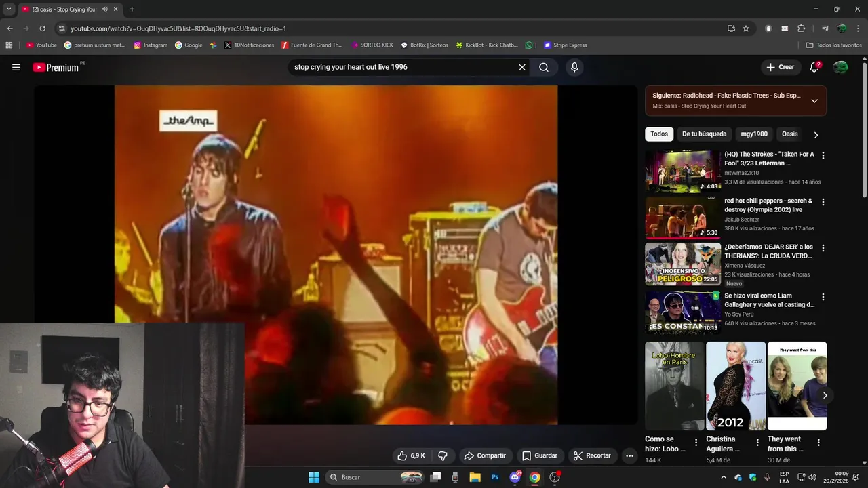Open options for THERIANS video
868x488 pixels.
click(823, 249)
